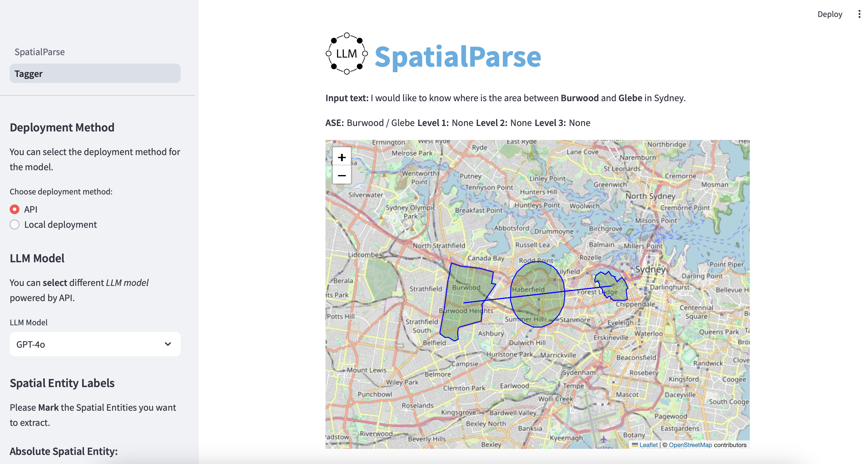The height and width of the screenshot is (464, 868).
Task: Open the OpenStreetMap attribution link
Action: 690,445
